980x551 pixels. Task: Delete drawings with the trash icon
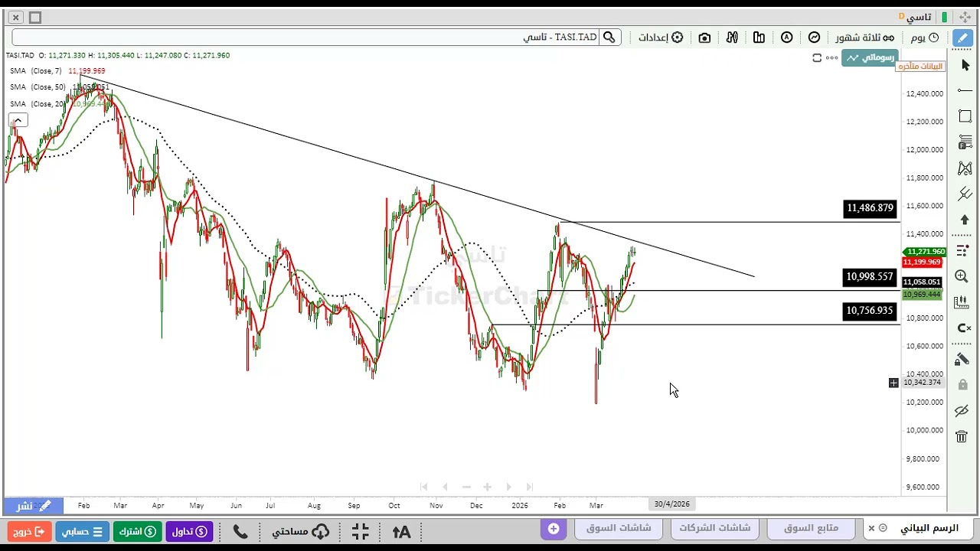[x=962, y=436]
